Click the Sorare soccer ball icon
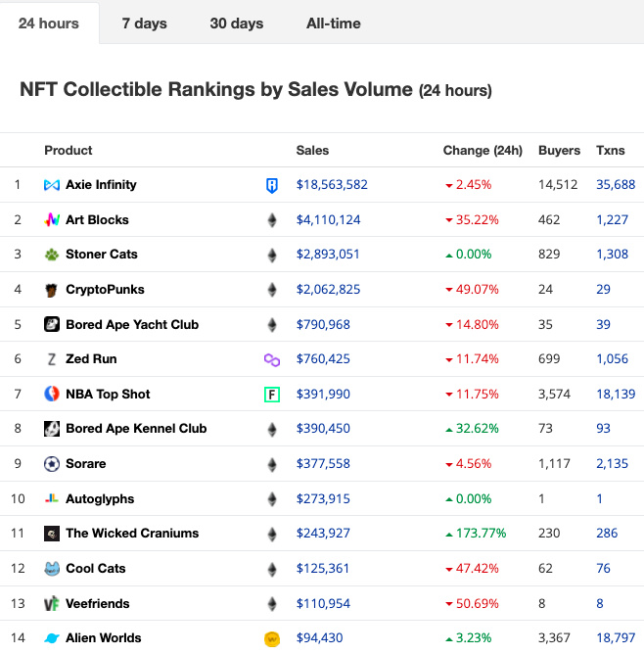The image size is (644, 654). [52, 464]
